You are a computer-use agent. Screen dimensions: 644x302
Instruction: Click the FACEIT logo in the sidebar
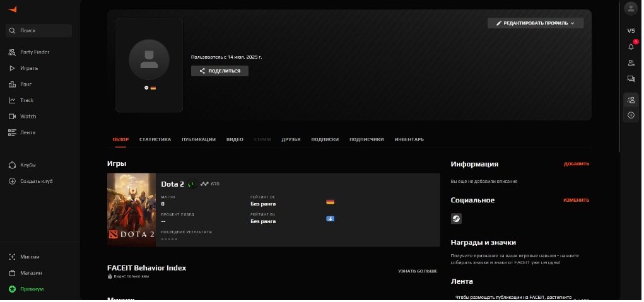13,9
